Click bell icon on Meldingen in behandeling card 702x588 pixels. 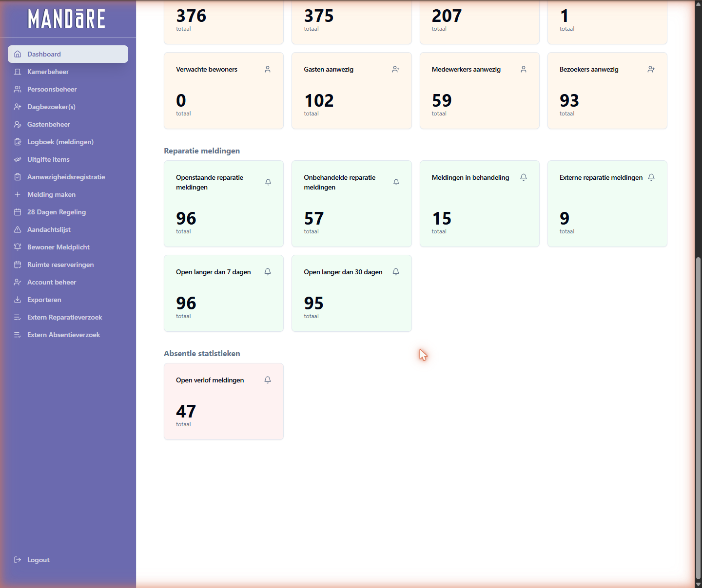tap(524, 177)
